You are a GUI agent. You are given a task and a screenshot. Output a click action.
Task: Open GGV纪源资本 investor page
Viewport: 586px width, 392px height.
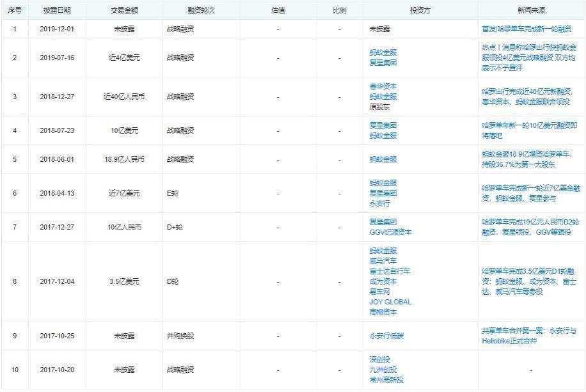tap(390, 232)
